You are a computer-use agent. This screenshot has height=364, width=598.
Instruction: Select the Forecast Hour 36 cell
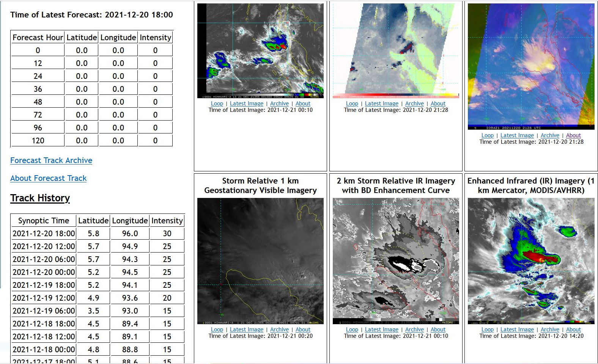38,89
